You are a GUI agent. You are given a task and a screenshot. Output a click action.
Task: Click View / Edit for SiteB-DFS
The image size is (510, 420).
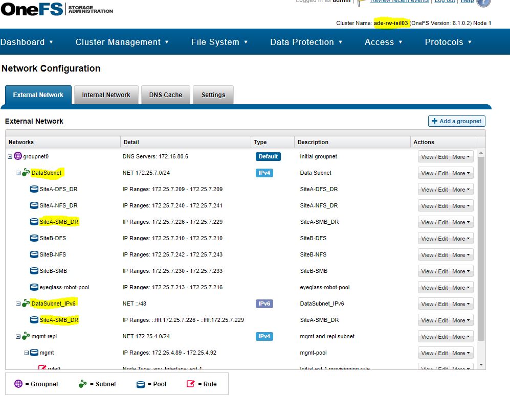pyautogui.click(x=434, y=239)
